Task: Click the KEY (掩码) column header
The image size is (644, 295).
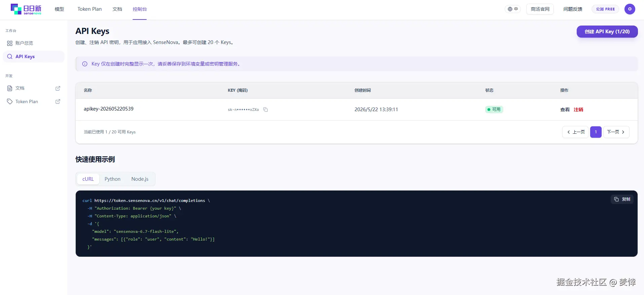Action: [x=238, y=90]
